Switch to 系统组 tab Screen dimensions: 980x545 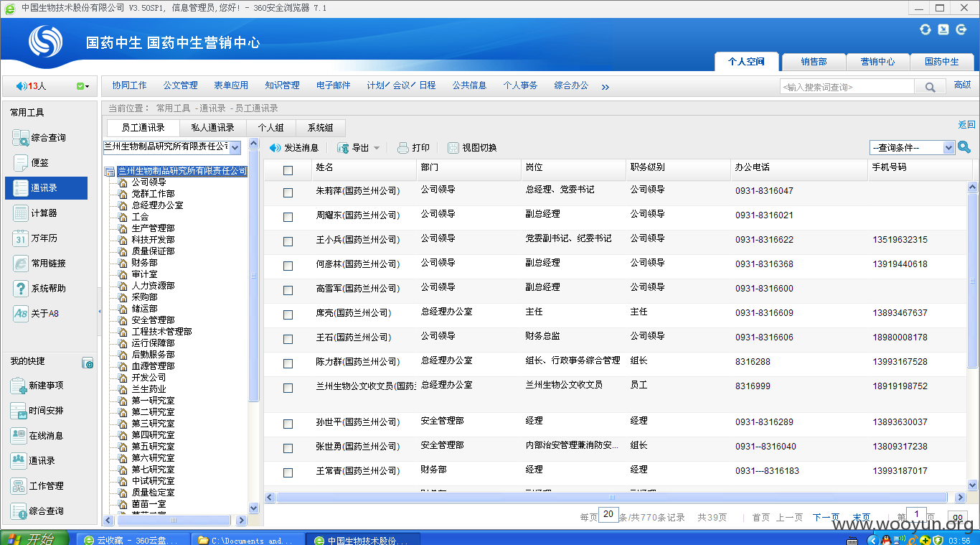pos(320,128)
